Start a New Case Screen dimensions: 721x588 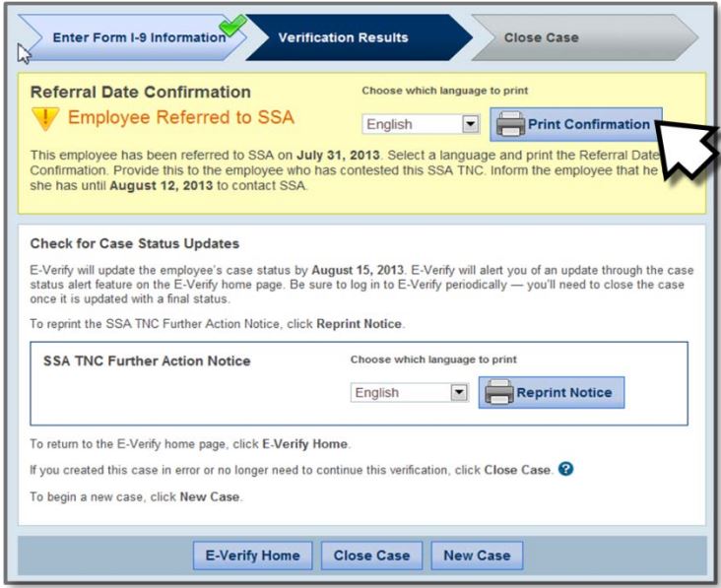pos(477,555)
